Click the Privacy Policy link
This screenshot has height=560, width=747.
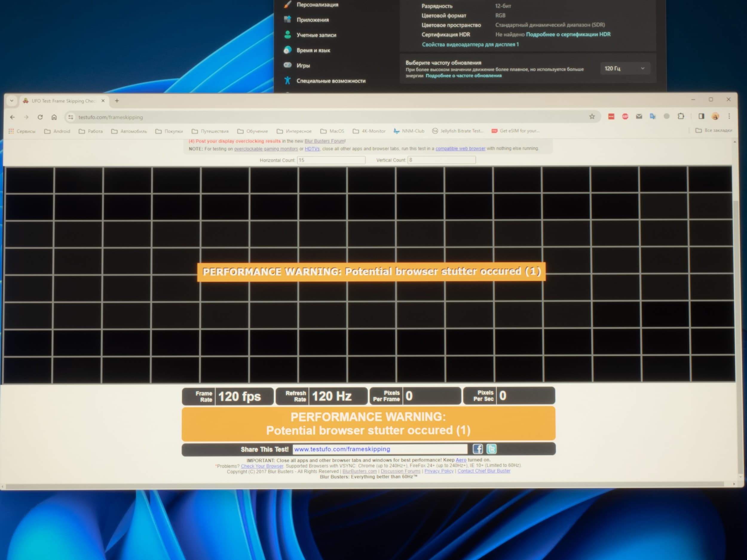coord(439,471)
